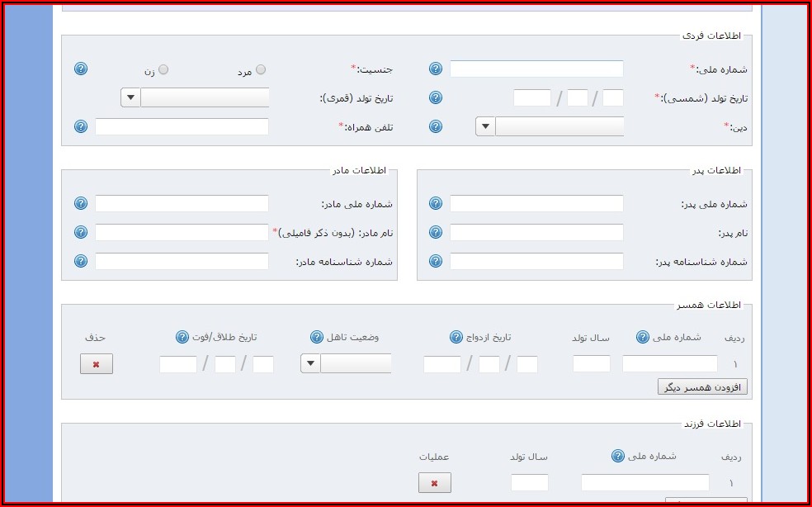Open the religion (دین) dropdown
Image resolution: width=812 pixels, height=507 pixels.
[485, 127]
